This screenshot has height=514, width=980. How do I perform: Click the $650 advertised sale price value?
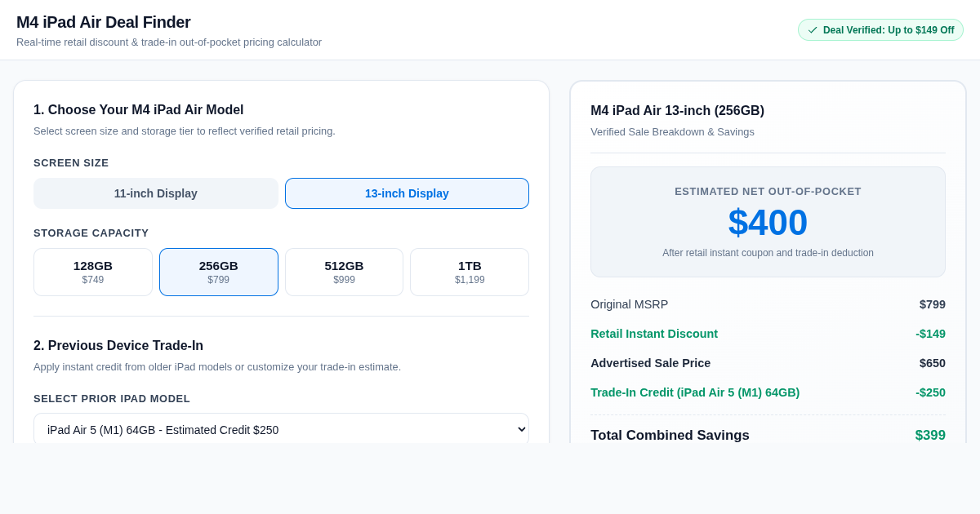point(933,363)
